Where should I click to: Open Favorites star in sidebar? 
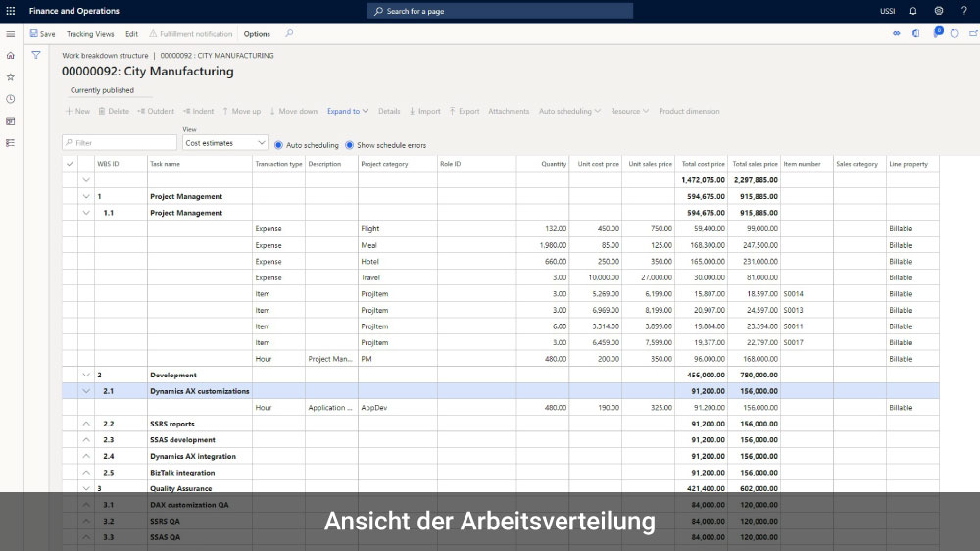[x=11, y=77]
